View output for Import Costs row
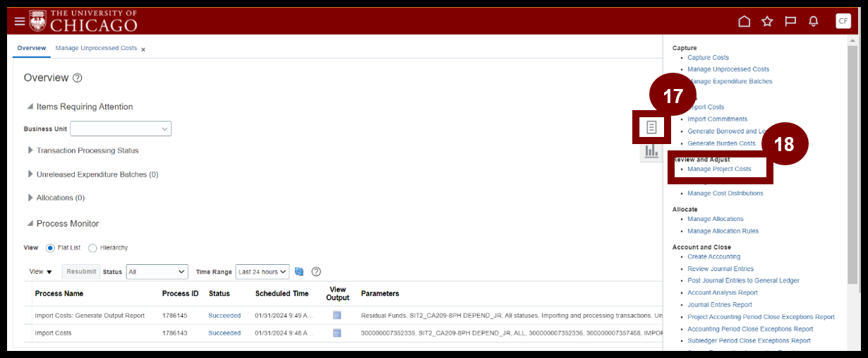868x358 pixels. click(x=337, y=333)
